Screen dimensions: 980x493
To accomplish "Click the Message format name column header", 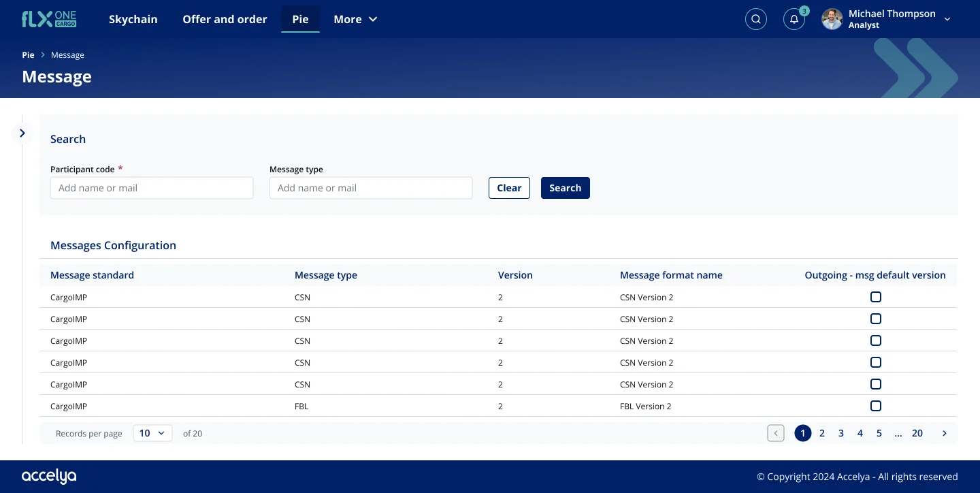I will [671, 275].
